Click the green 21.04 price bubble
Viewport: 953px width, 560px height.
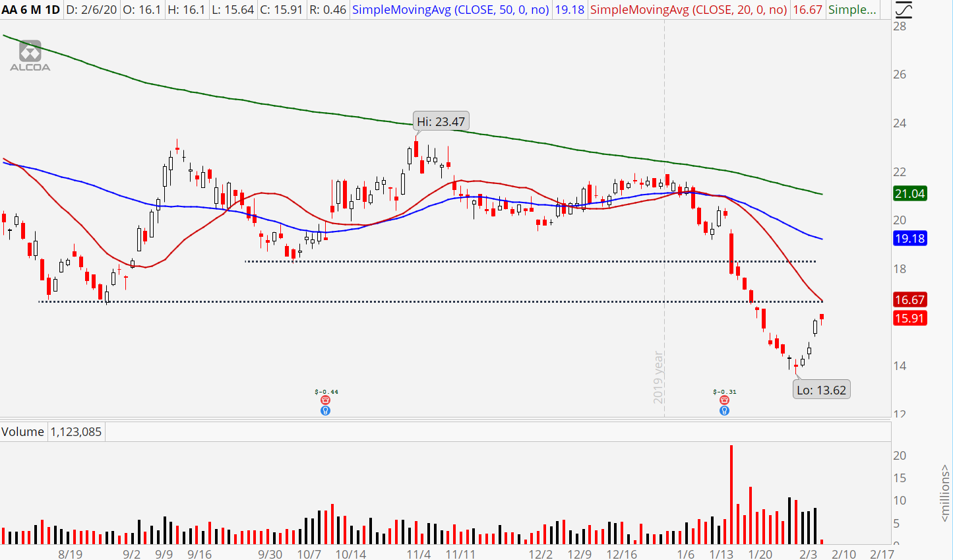(x=909, y=193)
